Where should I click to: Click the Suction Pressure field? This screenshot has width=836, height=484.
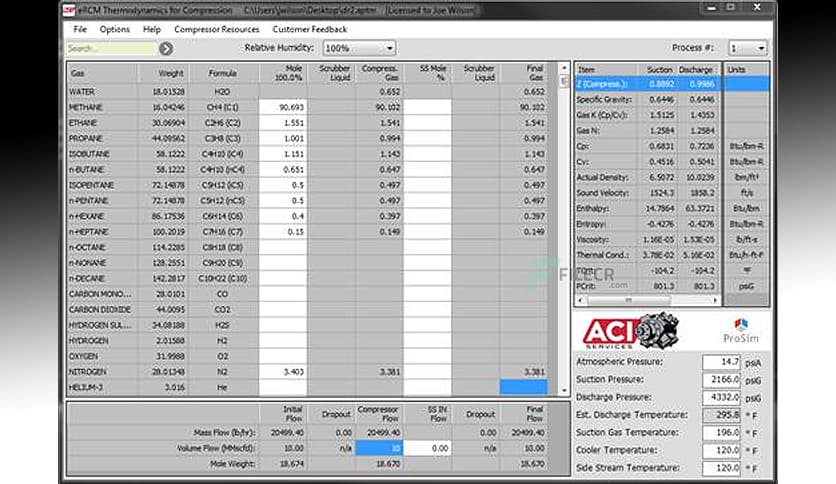(x=721, y=380)
